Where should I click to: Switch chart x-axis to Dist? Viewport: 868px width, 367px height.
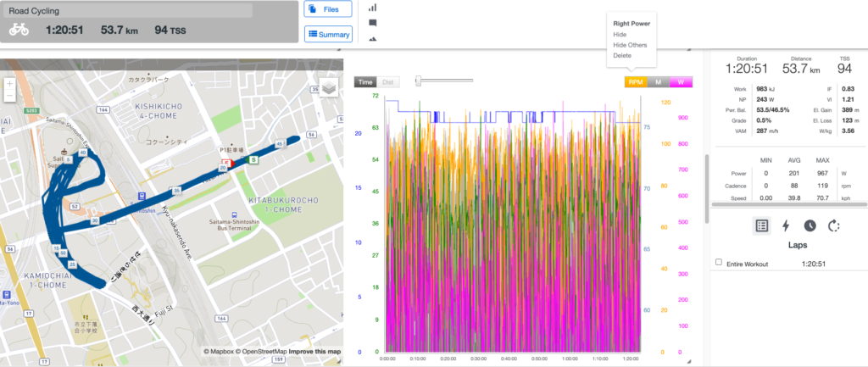coord(388,82)
